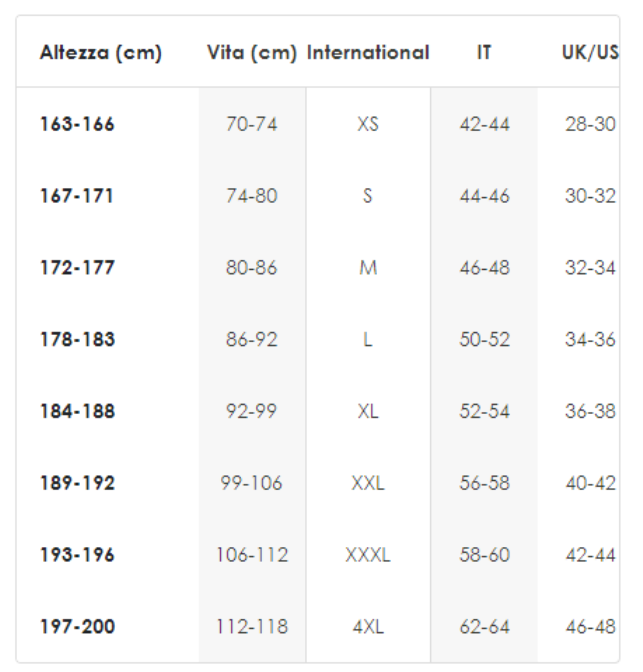The height and width of the screenshot is (672, 643).
Task: Click the 112-118 waist measurement cell
Action: [x=252, y=627]
